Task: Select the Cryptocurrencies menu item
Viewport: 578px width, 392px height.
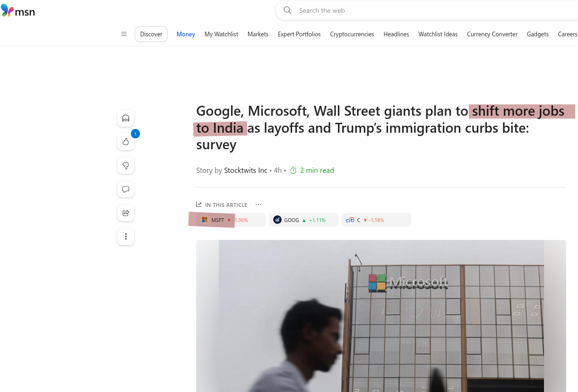Action: point(352,34)
